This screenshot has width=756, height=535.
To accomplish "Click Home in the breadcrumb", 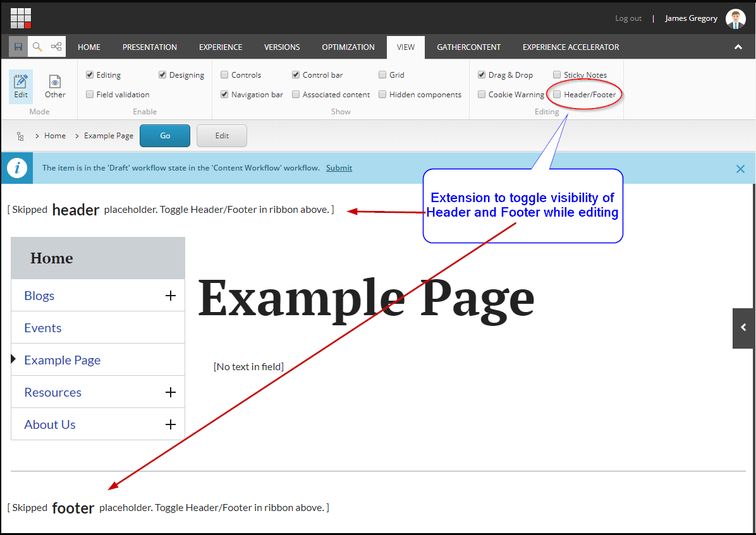I will pyautogui.click(x=55, y=136).
